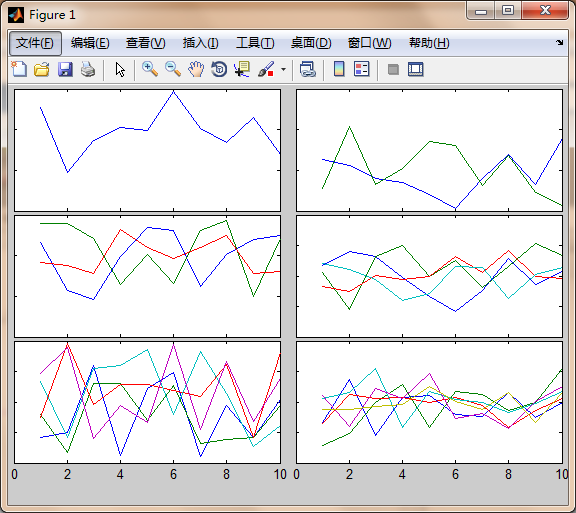Open the 文件(F) menu
Image resolution: width=576 pixels, height=513 pixels.
point(35,43)
